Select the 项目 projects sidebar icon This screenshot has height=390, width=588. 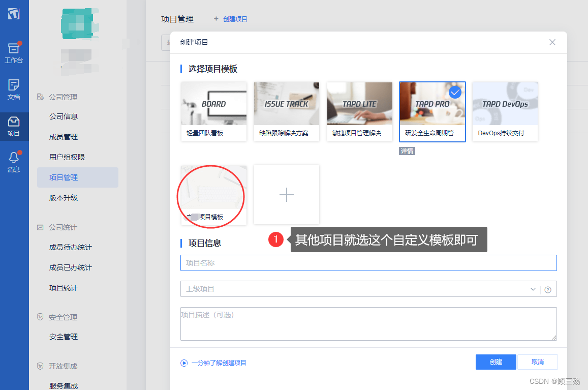(14, 127)
